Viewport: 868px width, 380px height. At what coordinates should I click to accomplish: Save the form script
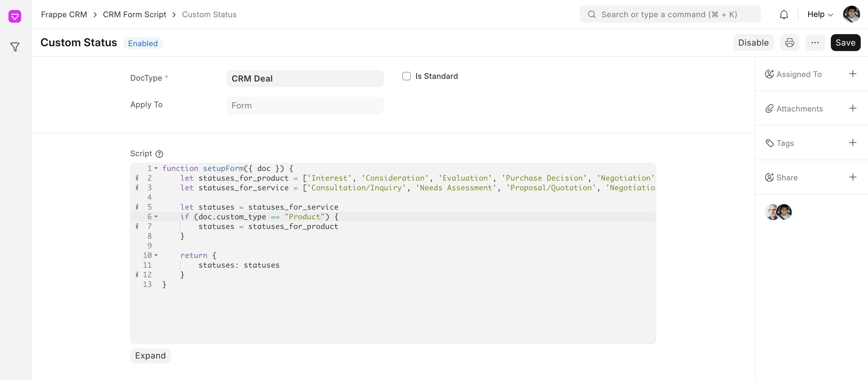[845, 43]
